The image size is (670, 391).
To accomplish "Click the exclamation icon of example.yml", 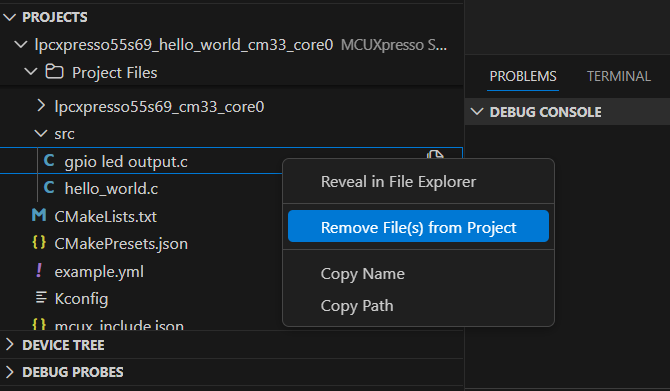I will (39, 270).
